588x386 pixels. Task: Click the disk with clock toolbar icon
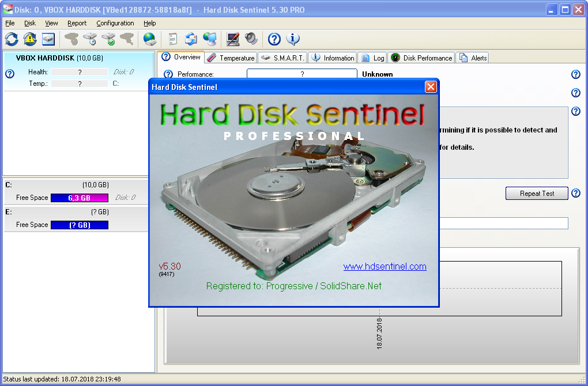coord(90,39)
